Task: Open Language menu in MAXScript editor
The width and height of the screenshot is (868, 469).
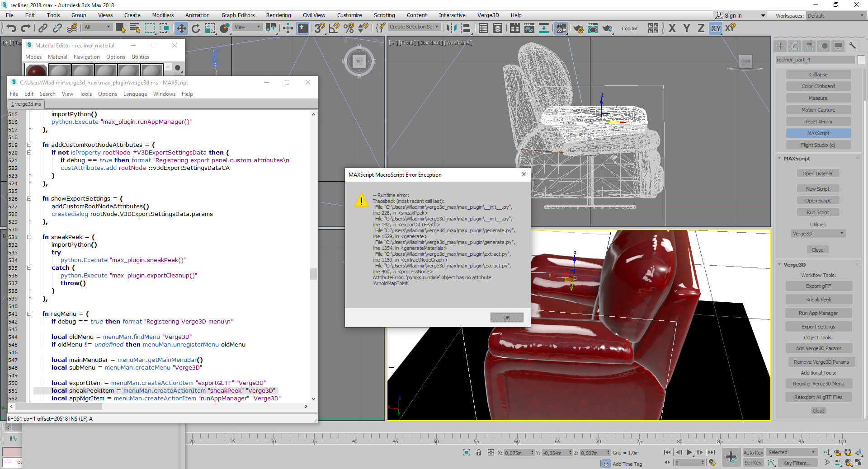Action: [135, 94]
